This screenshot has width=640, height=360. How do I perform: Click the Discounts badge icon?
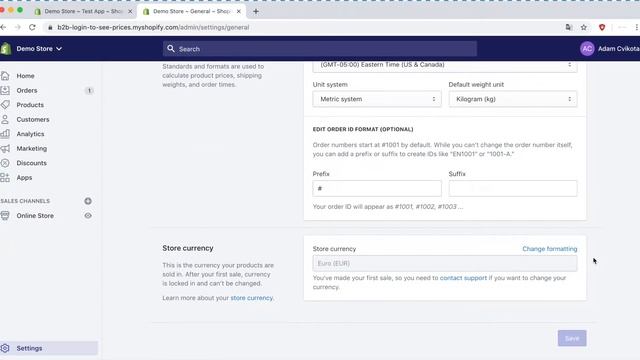(x=5, y=163)
